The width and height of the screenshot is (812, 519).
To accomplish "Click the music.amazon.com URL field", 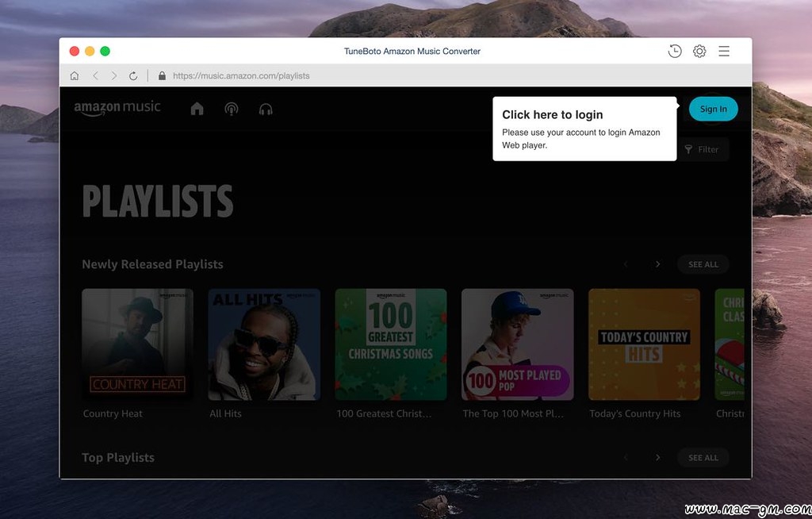I will 241,75.
